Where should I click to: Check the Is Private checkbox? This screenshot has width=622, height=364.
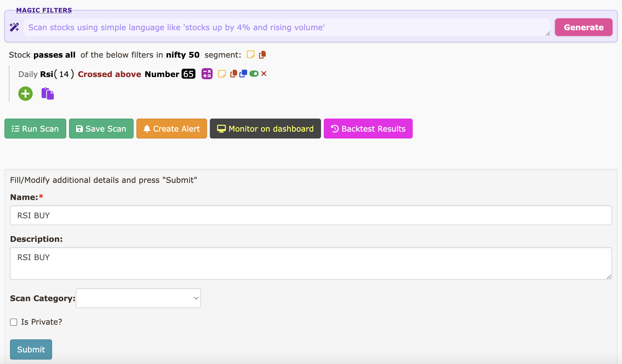[x=14, y=322]
